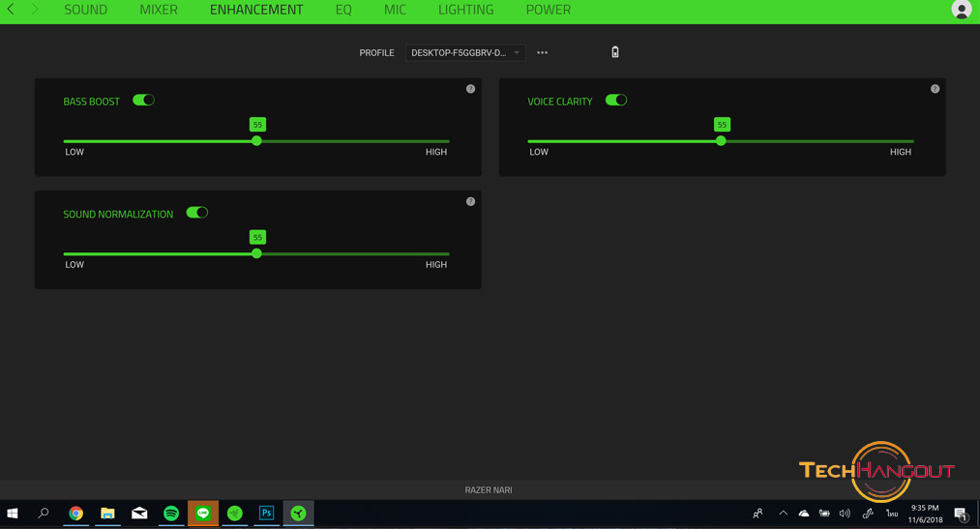Open power battery tray icon
This screenshot has height=529, width=980.
point(824,514)
